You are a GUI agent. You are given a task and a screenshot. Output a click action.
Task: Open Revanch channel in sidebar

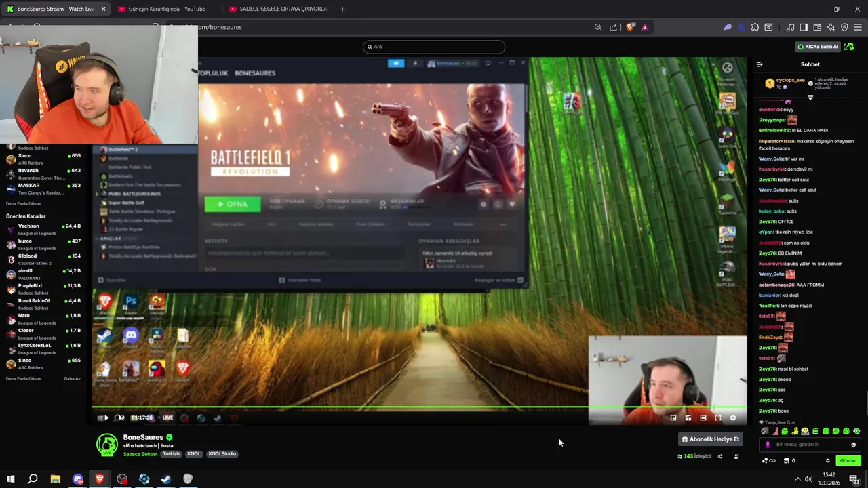click(x=44, y=174)
